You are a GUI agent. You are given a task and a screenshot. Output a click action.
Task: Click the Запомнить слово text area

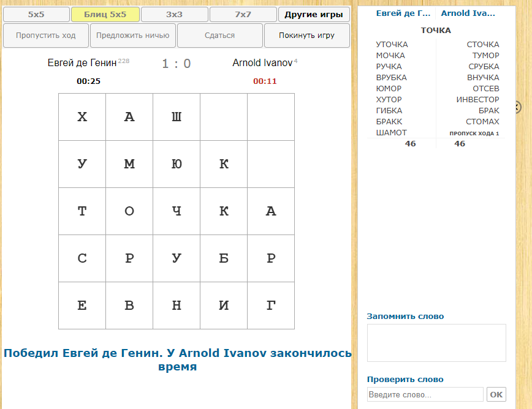pyautogui.click(x=436, y=343)
